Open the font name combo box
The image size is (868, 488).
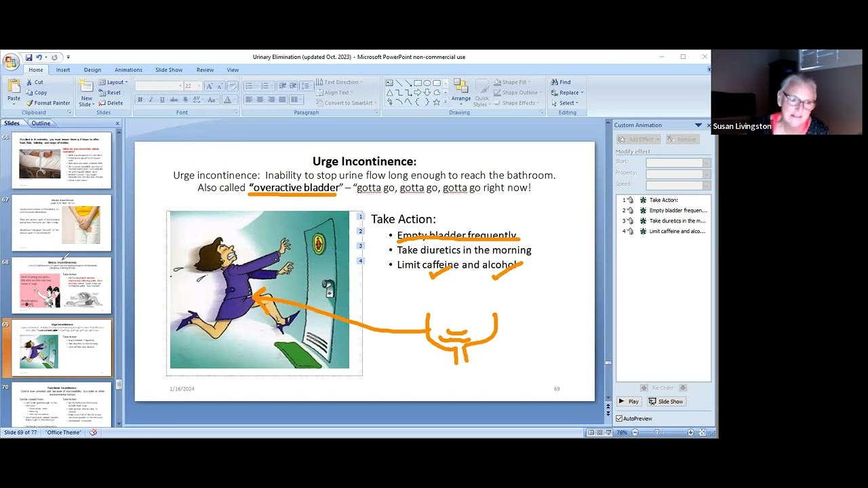159,86
